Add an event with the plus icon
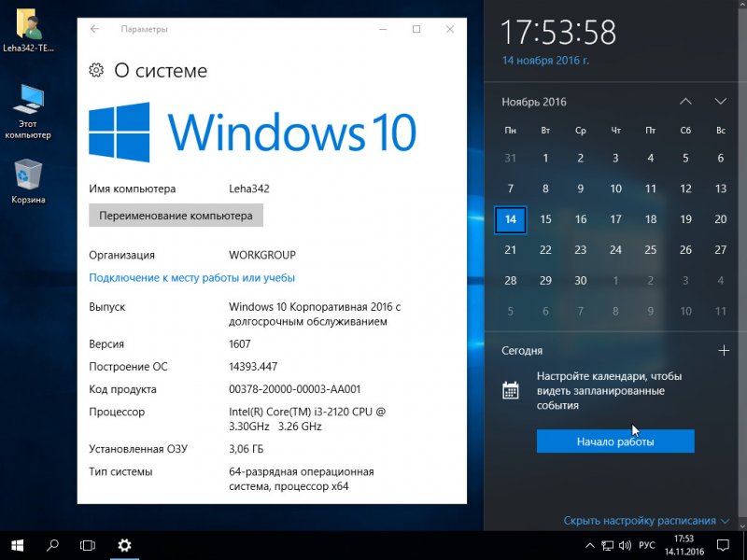The width and height of the screenshot is (747, 560). coord(724,351)
